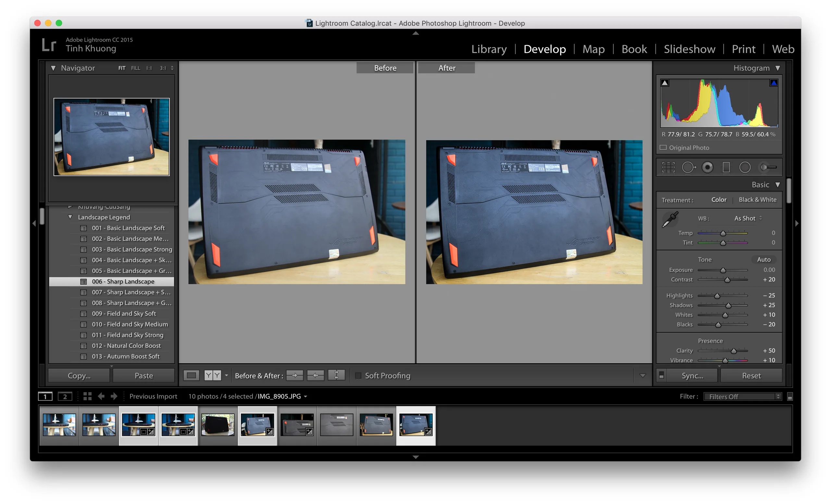
Task: Copy After settings to Before
Action: (x=315, y=375)
